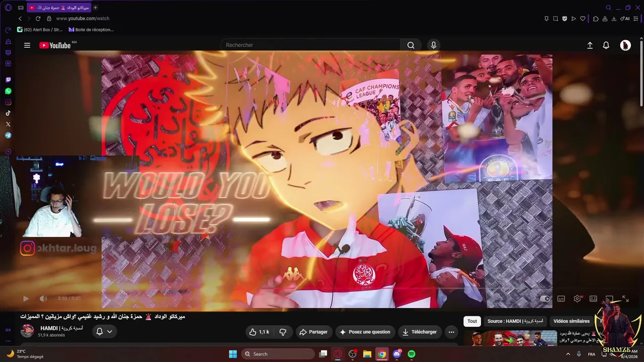This screenshot has width=644, height=362.
Task: Add page to bookmarks with heart icon
Action: pos(583,19)
